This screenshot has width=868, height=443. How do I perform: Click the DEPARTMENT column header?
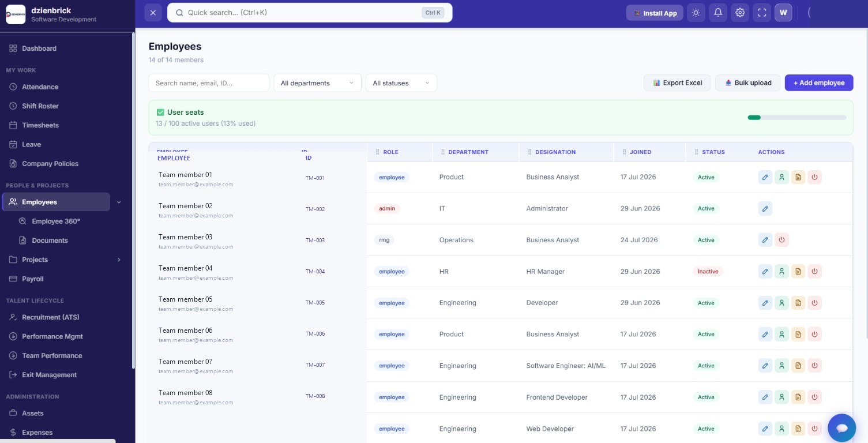[468, 152]
